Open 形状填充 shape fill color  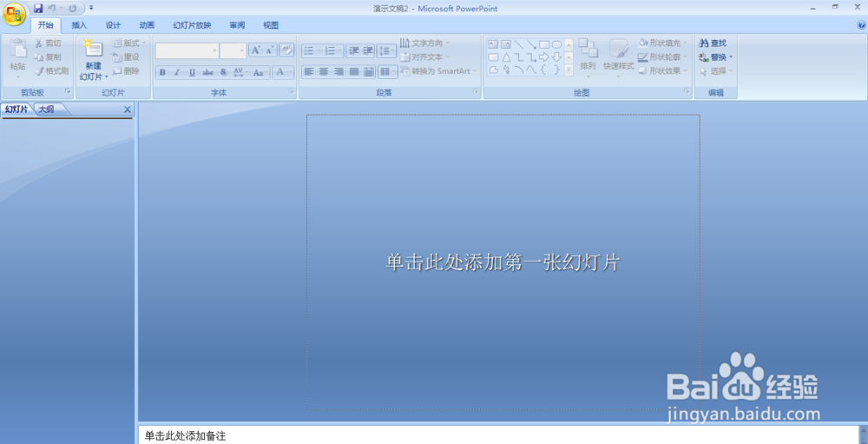click(x=663, y=43)
